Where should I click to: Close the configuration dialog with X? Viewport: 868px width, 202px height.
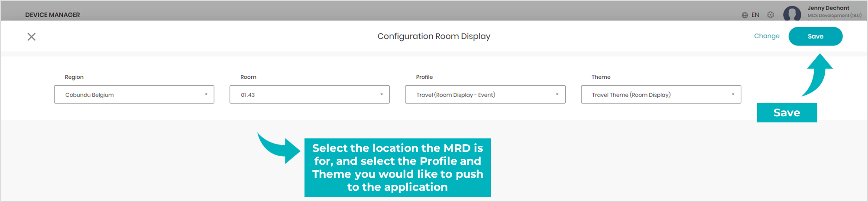32,37
